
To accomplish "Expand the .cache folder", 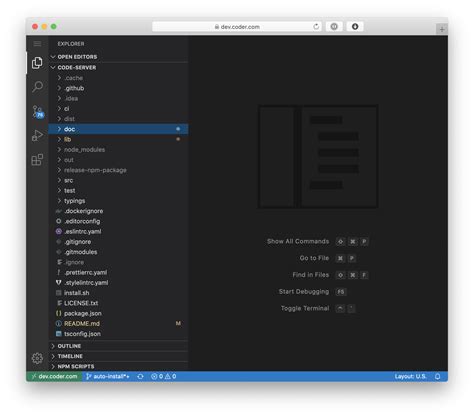I will click(x=119, y=78).
